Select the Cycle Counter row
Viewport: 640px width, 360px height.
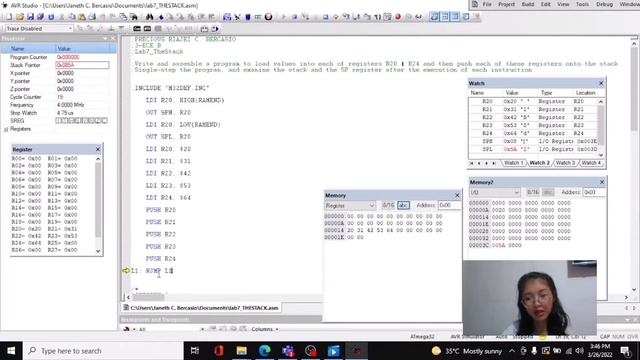point(58,97)
